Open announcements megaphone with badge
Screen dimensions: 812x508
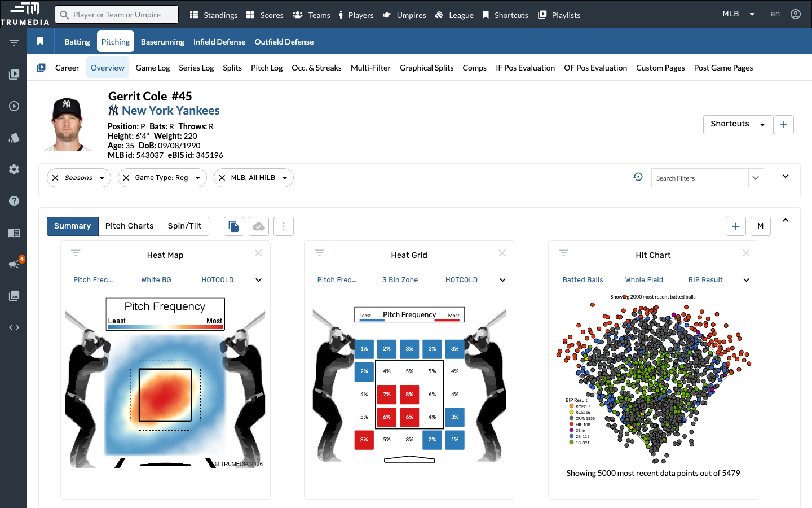click(15, 263)
